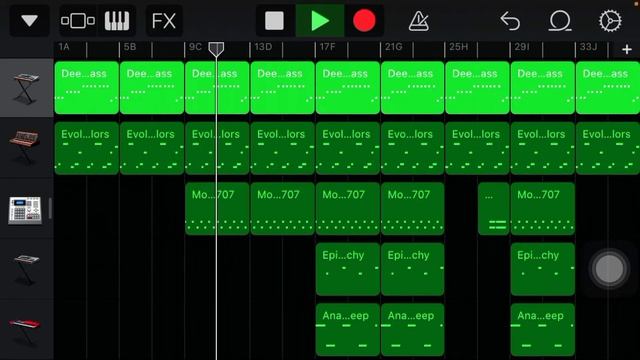
Task: Select the Evol...lors region at section 33J
Action: click(x=608, y=148)
